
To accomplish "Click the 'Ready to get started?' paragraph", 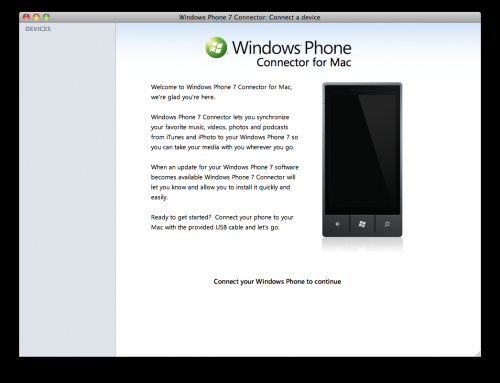I will (x=222, y=222).
